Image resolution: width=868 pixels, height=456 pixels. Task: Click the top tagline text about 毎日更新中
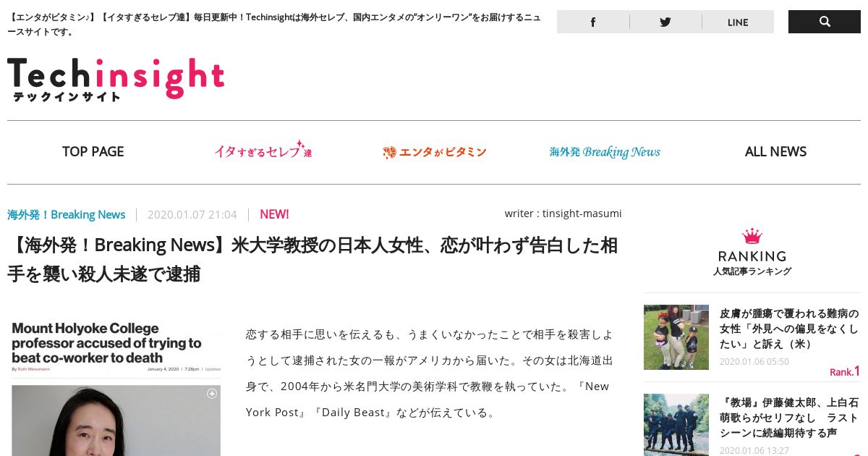click(273, 24)
